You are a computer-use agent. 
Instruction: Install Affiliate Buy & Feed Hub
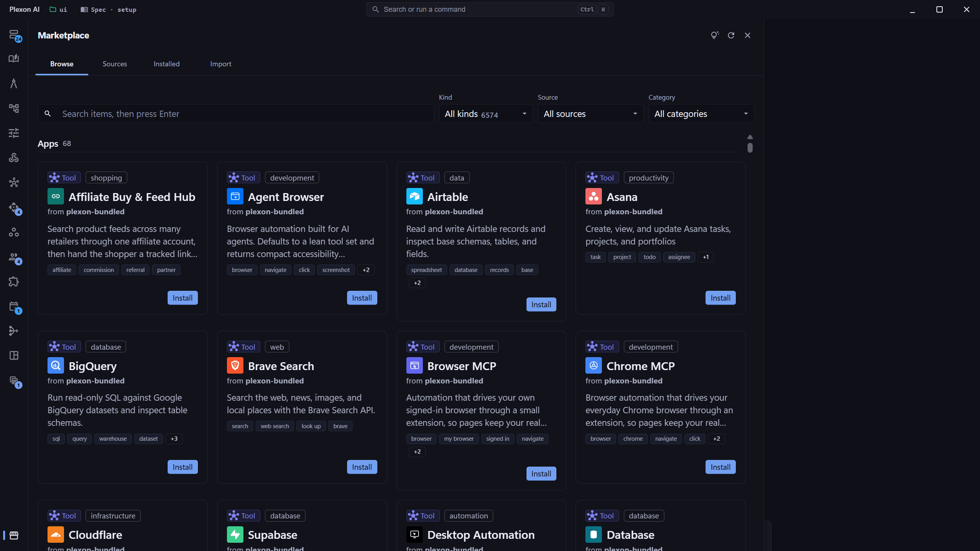tap(183, 298)
